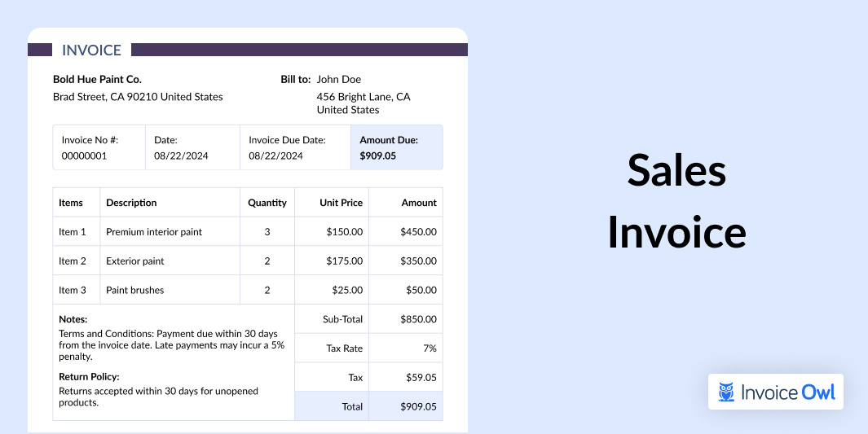Click the INVOICE header title
Image resolution: width=868 pixels, height=434 pixels.
coord(91,50)
